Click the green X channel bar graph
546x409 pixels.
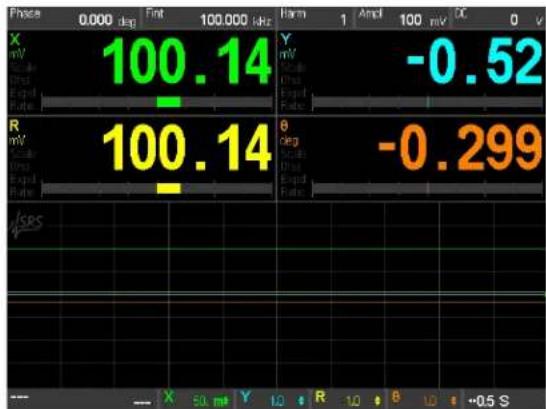157,102
